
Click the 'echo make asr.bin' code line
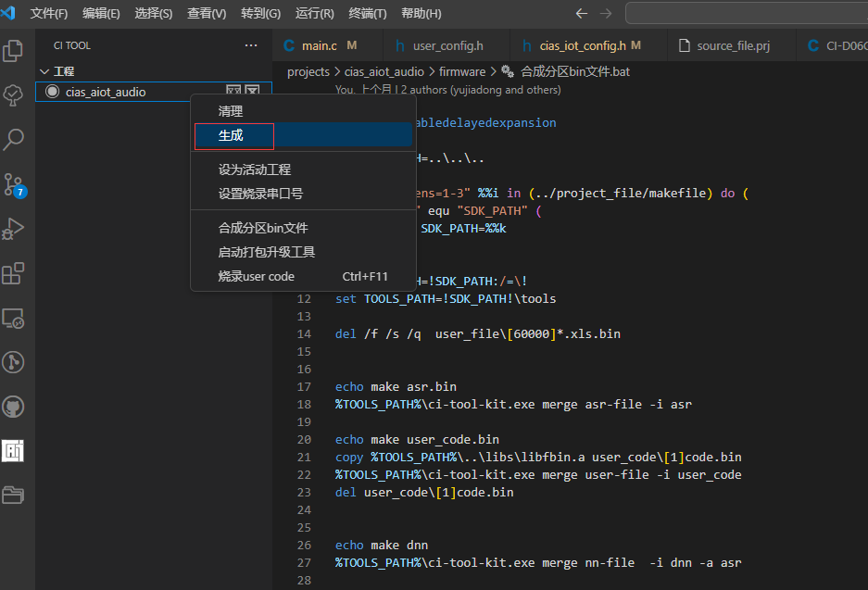coord(396,386)
